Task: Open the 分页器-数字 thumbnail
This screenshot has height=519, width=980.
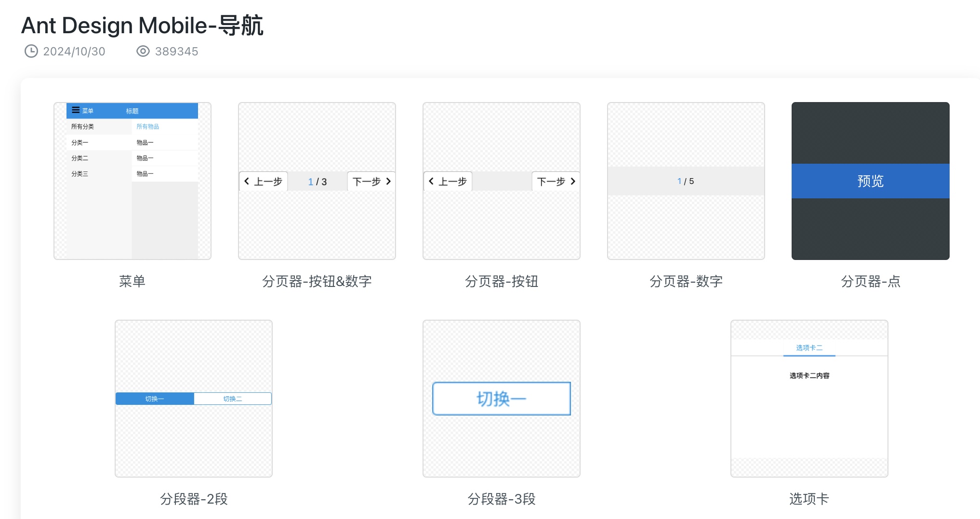Action: coord(686,181)
